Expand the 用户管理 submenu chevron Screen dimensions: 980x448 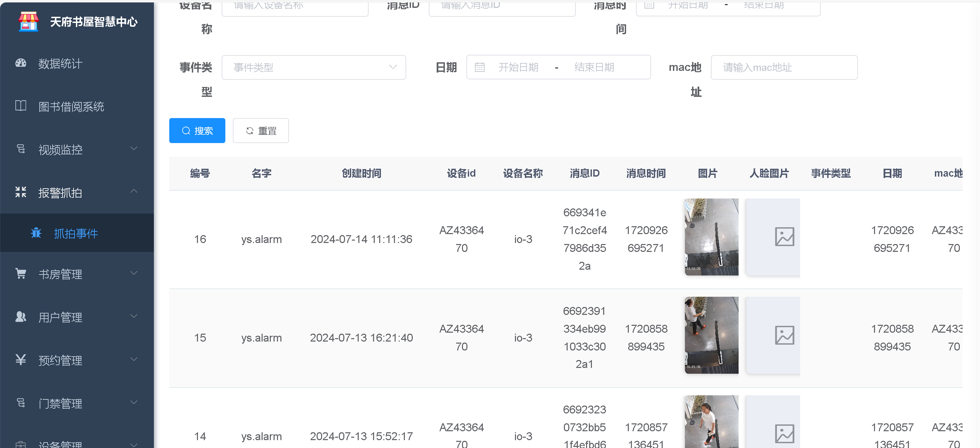[134, 316]
